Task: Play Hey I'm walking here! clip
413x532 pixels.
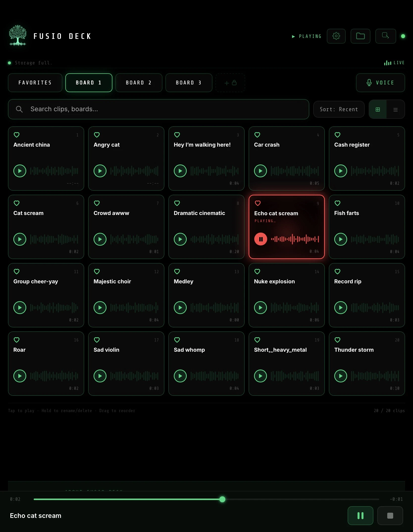Action: [180, 171]
